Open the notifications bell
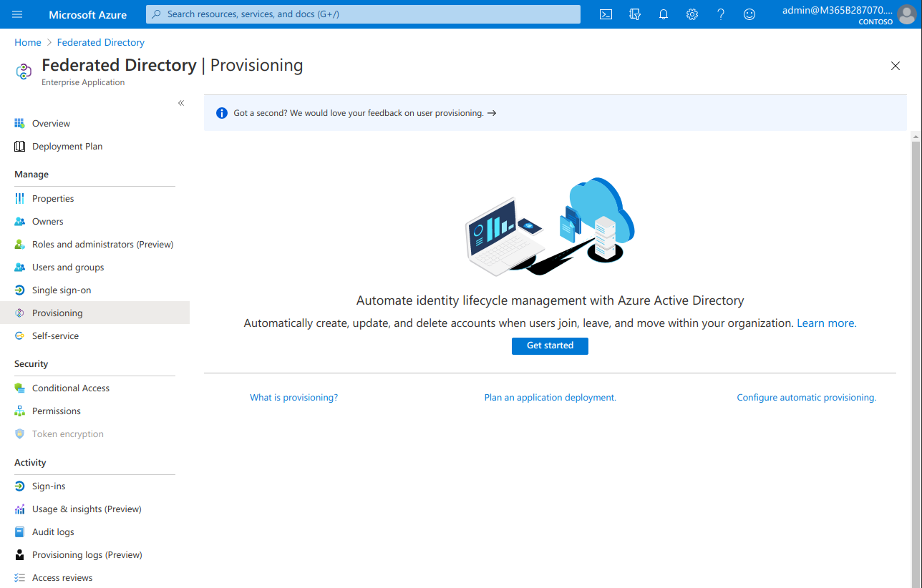Screen dimensions: 922x588 tap(663, 14)
